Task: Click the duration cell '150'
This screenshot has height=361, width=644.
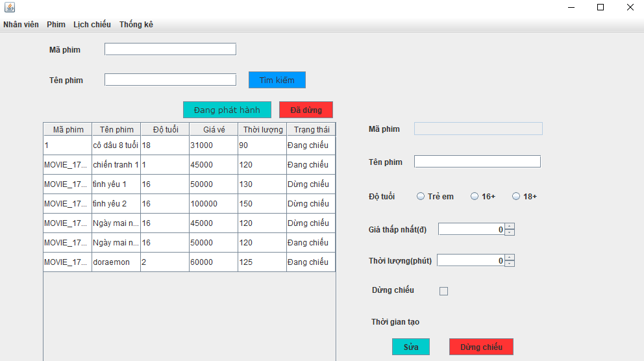Action: tap(262, 204)
